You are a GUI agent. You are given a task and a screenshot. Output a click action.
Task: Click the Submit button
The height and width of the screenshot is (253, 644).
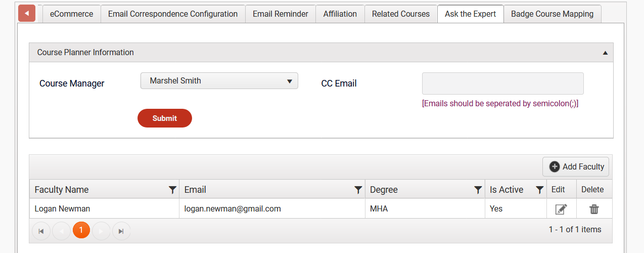(165, 118)
